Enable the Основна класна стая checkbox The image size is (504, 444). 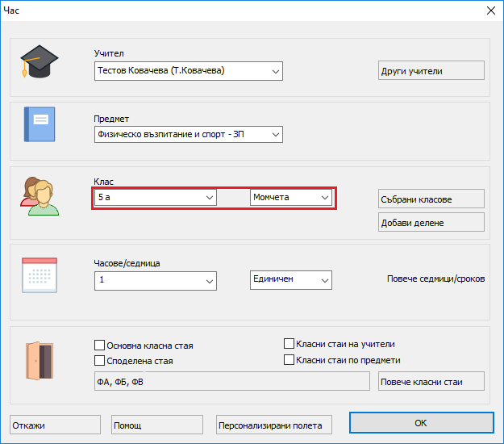click(100, 346)
